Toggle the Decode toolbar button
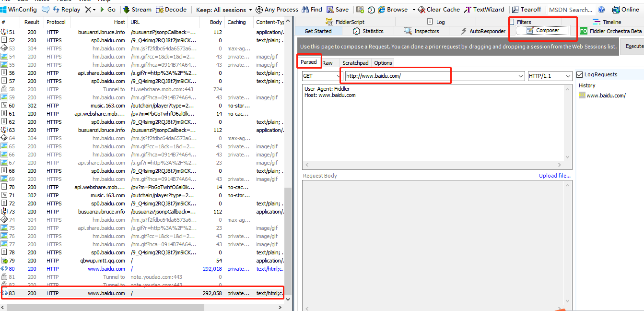This screenshot has width=644, height=311. [x=171, y=10]
